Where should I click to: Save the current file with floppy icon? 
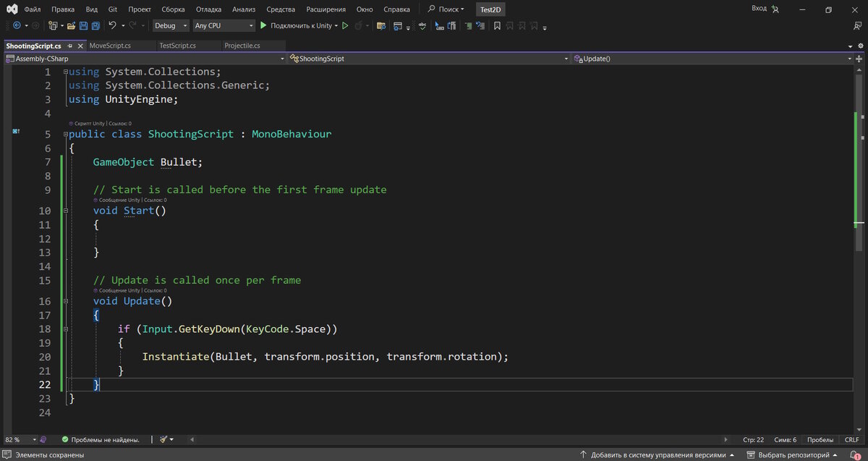pos(83,25)
